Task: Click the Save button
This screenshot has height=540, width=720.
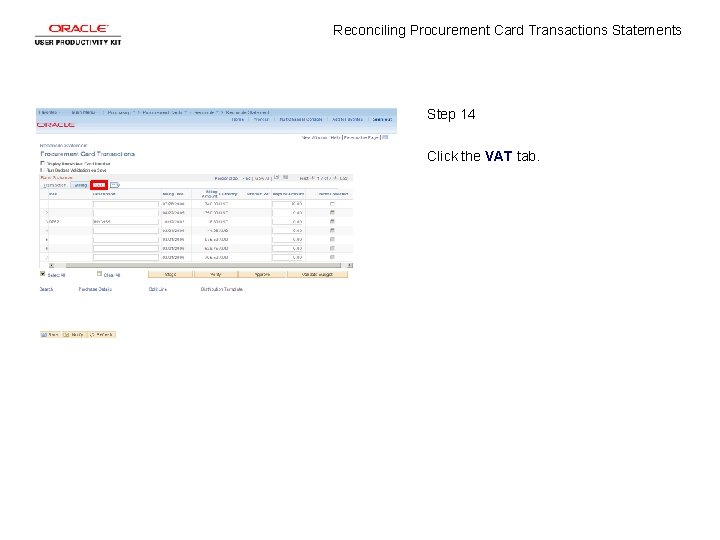Action: [x=50, y=335]
